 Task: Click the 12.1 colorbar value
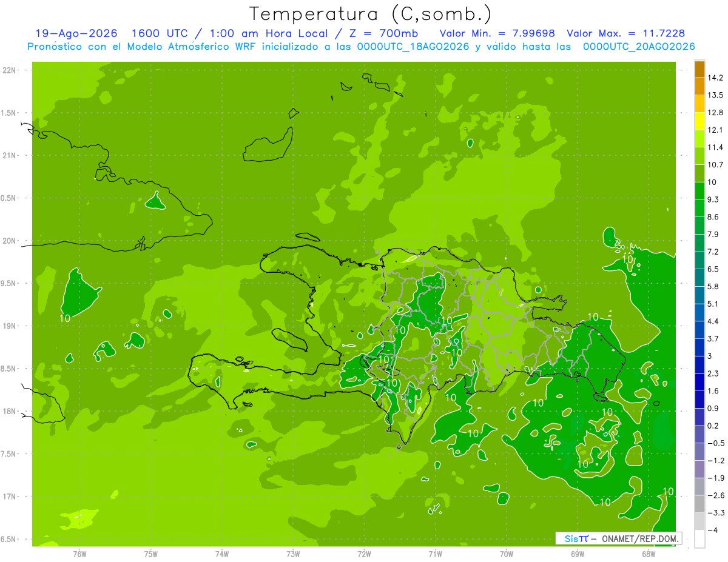pos(715,130)
